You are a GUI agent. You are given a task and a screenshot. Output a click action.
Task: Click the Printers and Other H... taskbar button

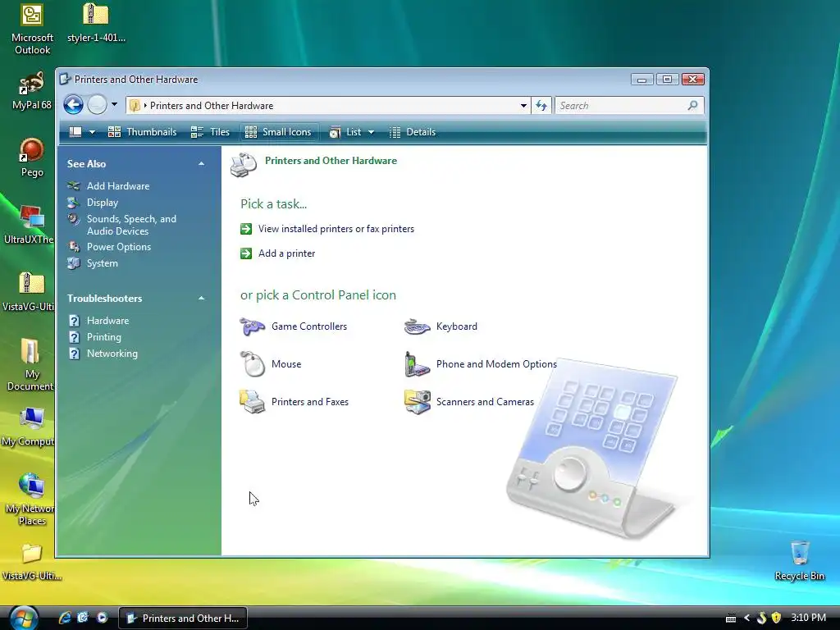183,619
